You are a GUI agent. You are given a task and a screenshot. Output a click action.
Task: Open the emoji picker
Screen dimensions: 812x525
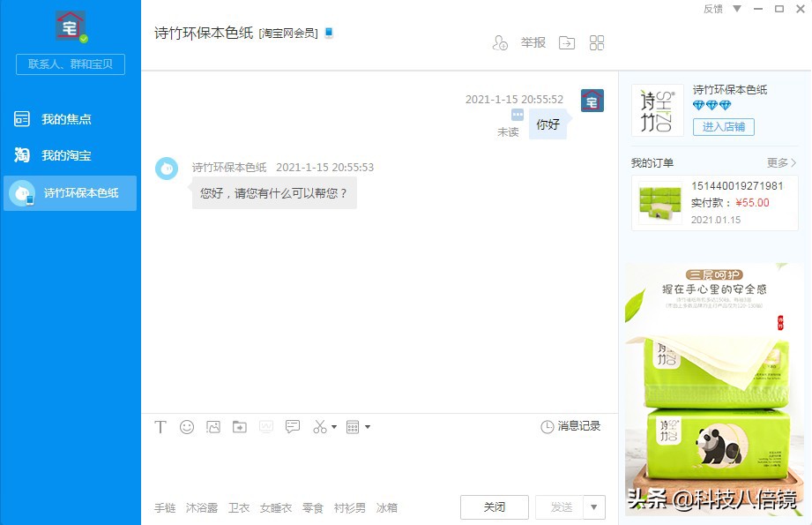[x=187, y=426]
